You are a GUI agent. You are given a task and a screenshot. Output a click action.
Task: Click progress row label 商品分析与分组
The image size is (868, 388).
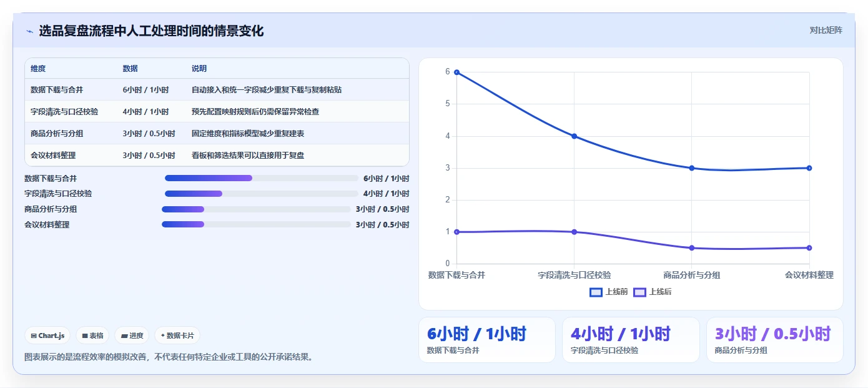[x=51, y=209]
